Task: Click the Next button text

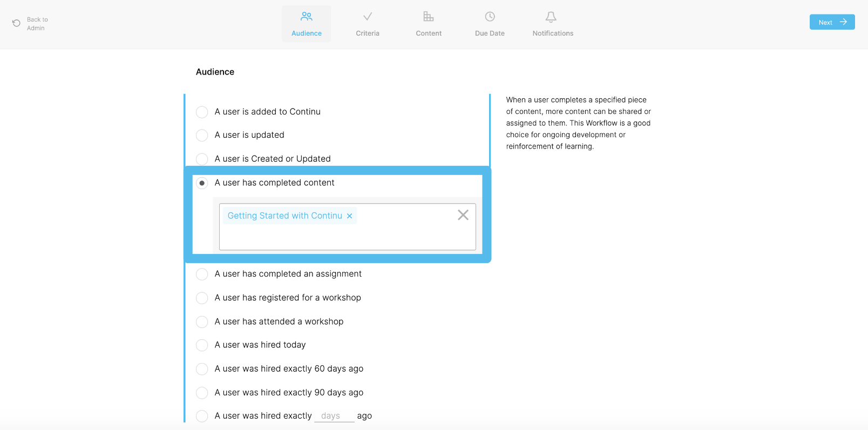Action: [x=825, y=23]
